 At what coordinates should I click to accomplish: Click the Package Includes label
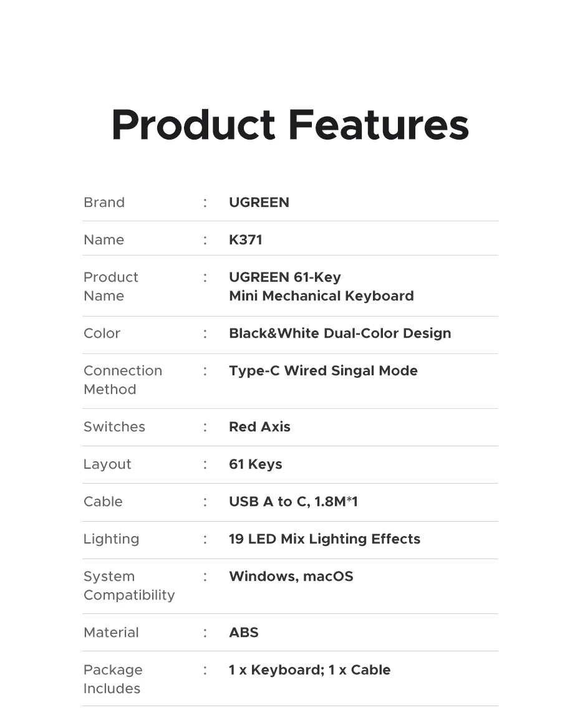click(113, 679)
